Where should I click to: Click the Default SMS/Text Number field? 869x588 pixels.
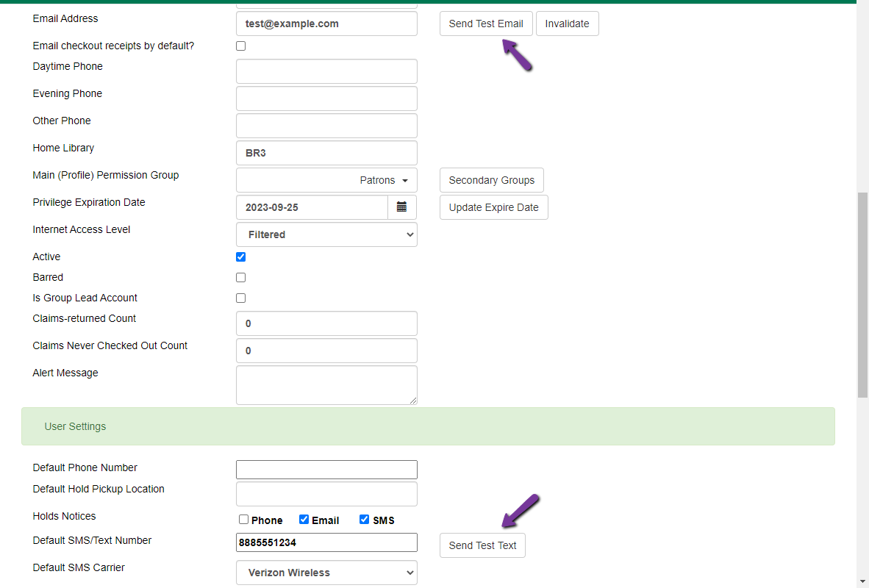[326, 542]
